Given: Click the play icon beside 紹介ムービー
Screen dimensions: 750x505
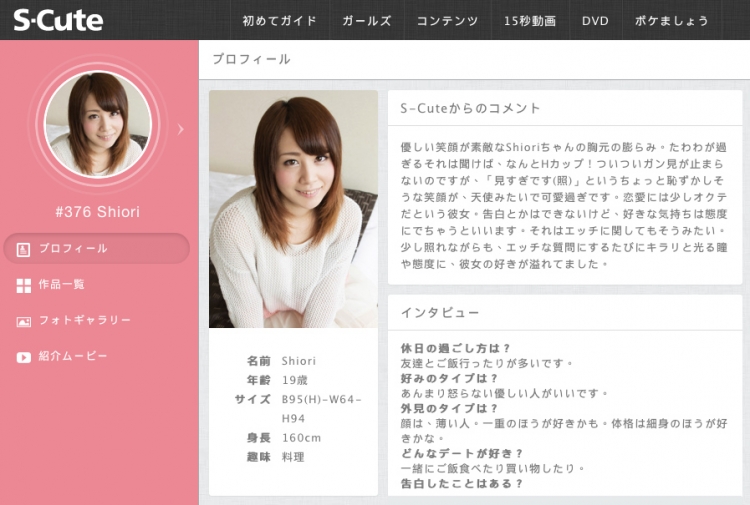Looking at the screenshot, I should (24, 357).
